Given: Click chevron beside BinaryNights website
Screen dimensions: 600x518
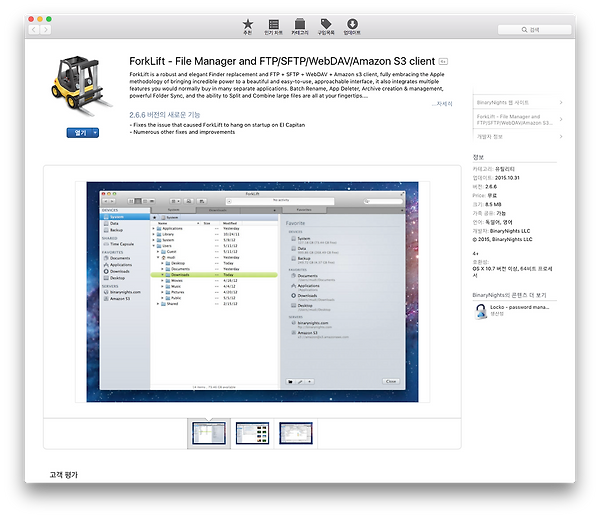Looking at the screenshot, I should click(x=561, y=103).
